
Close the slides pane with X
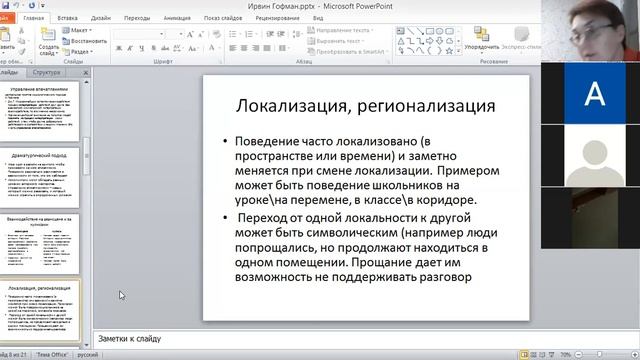[x=86, y=73]
